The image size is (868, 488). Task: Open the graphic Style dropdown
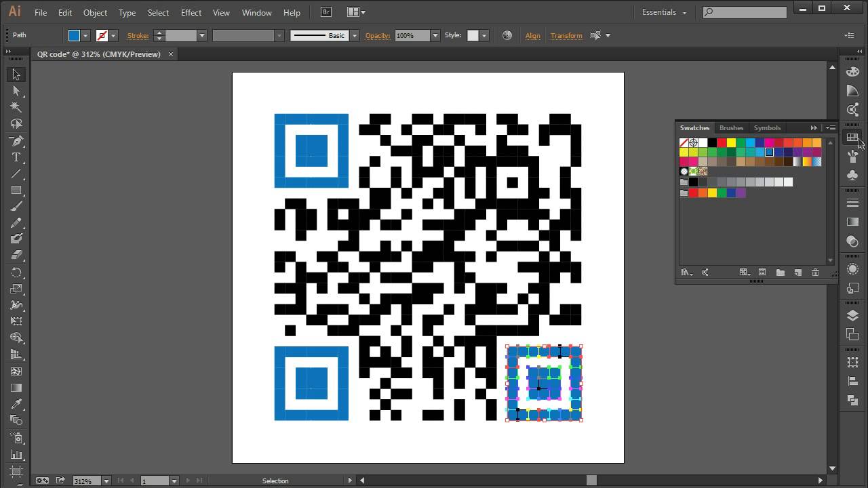pyautogui.click(x=484, y=35)
